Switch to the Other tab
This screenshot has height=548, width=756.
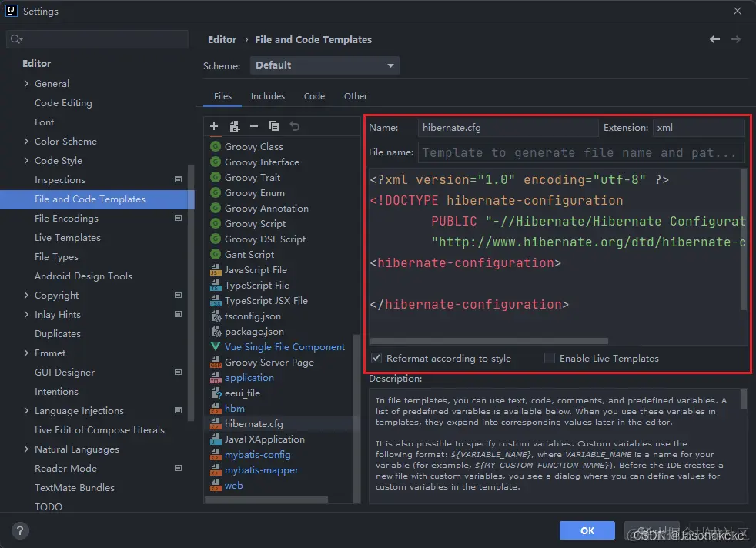tap(356, 96)
